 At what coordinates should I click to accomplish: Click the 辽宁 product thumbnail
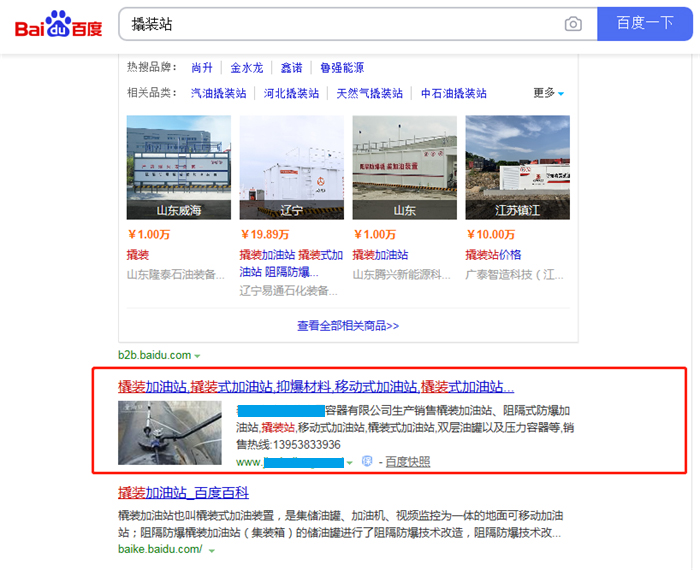tap(292, 167)
